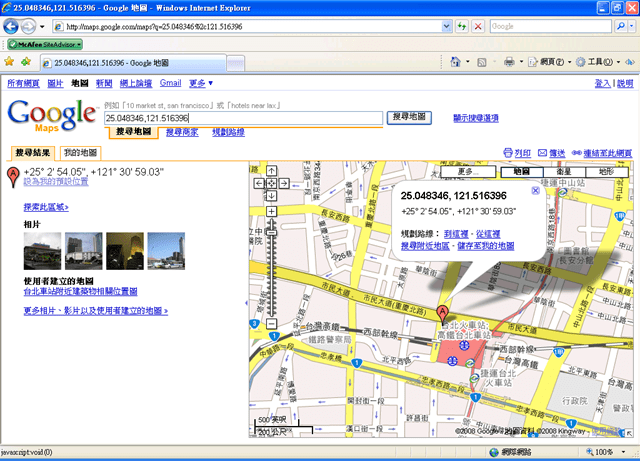Switch to the 我的地圖 tab

pyautogui.click(x=80, y=153)
